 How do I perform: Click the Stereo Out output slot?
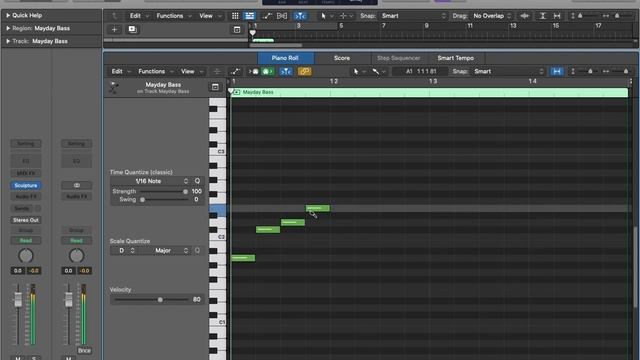(26, 220)
